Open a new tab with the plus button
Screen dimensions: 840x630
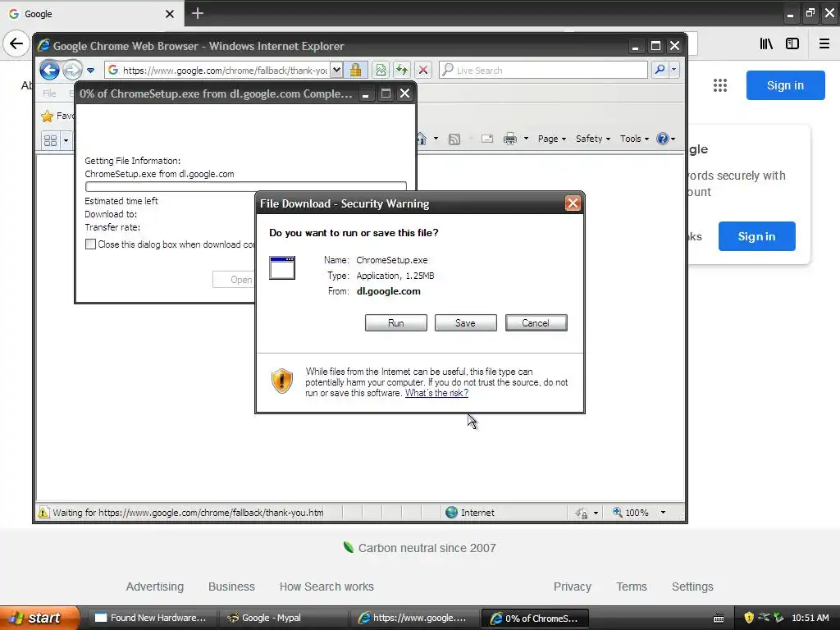[197, 13]
